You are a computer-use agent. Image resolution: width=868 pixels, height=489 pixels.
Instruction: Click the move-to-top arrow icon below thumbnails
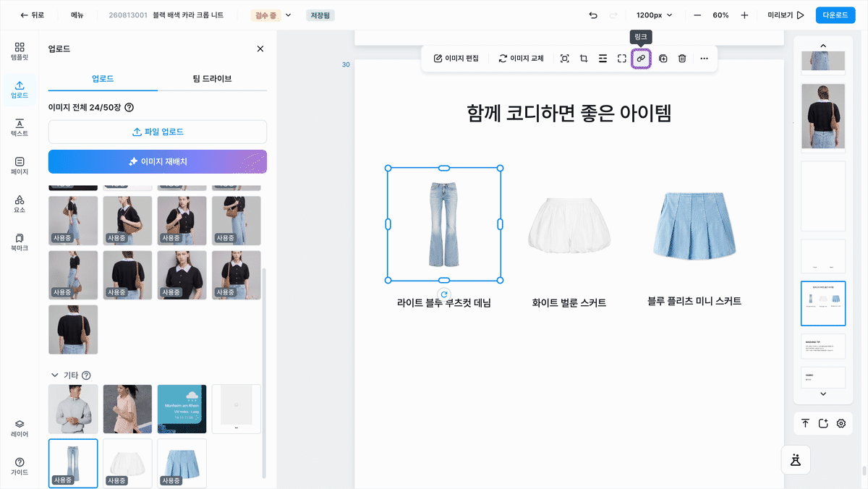pyautogui.click(x=805, y=423)
